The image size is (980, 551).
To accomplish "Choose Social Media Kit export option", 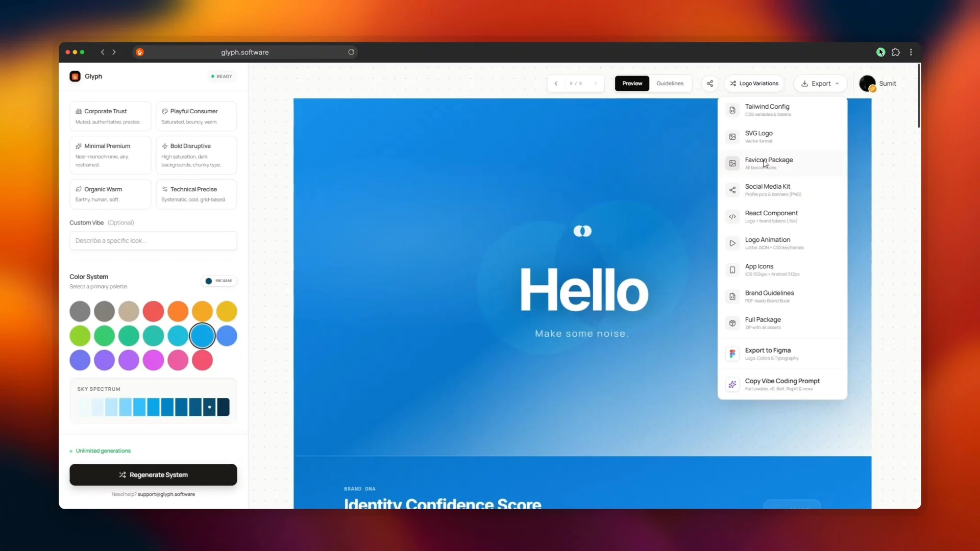I will (782, 190).
